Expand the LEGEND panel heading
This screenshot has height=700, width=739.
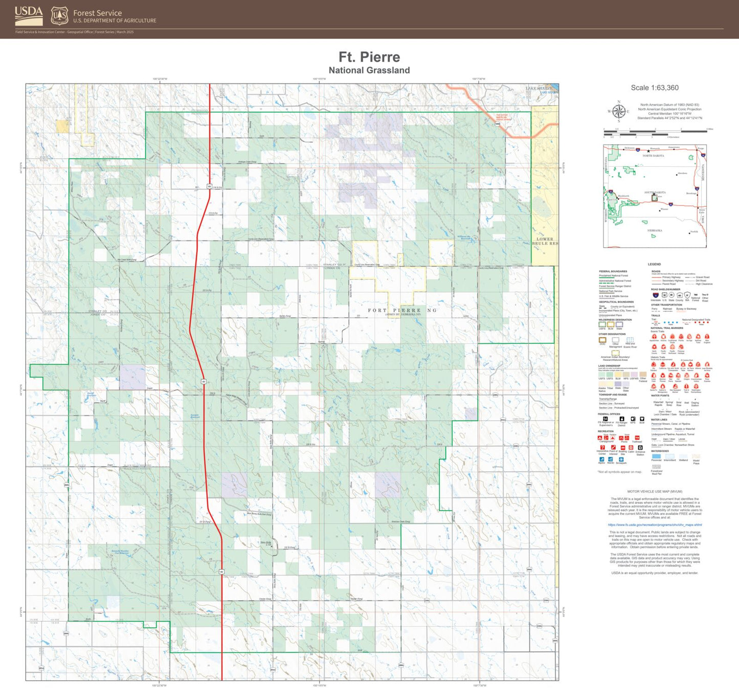(655, 264)
